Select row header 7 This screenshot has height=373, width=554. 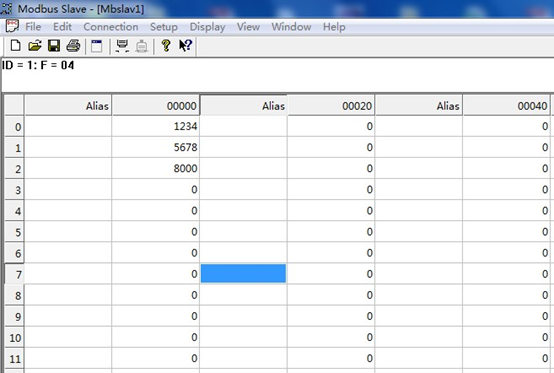pos(14,274)
